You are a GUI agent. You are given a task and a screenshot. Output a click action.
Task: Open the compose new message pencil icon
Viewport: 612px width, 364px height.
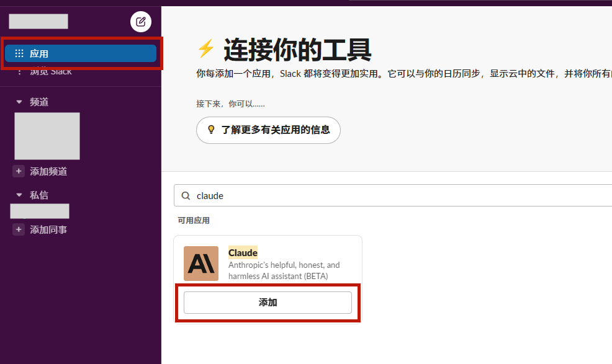coord(140,21)
